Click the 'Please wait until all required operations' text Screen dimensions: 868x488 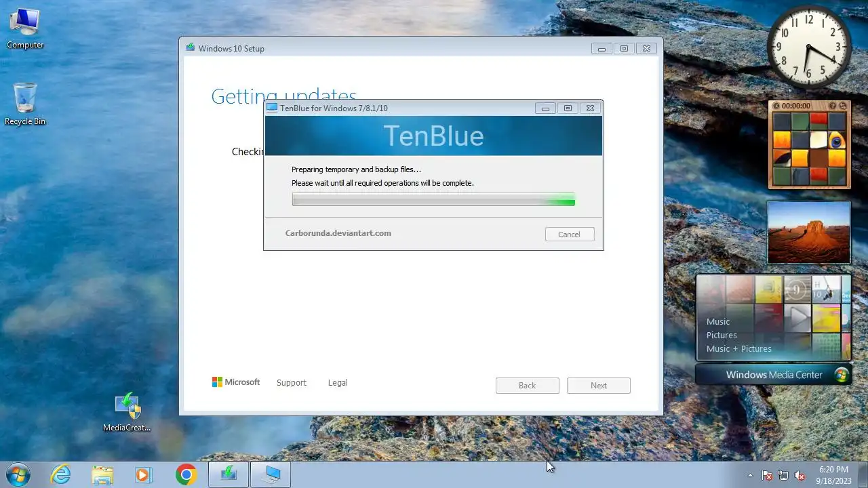tap(383, 183)
